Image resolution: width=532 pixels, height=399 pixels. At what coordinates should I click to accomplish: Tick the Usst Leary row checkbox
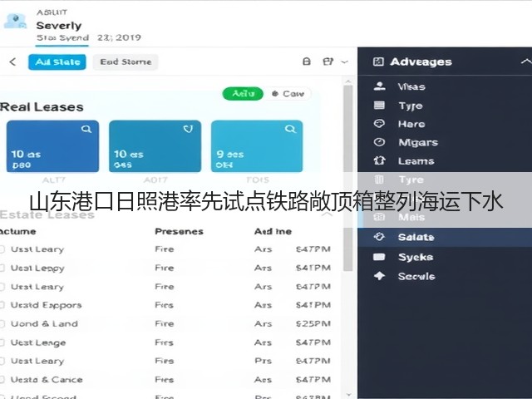pos(2,249)
